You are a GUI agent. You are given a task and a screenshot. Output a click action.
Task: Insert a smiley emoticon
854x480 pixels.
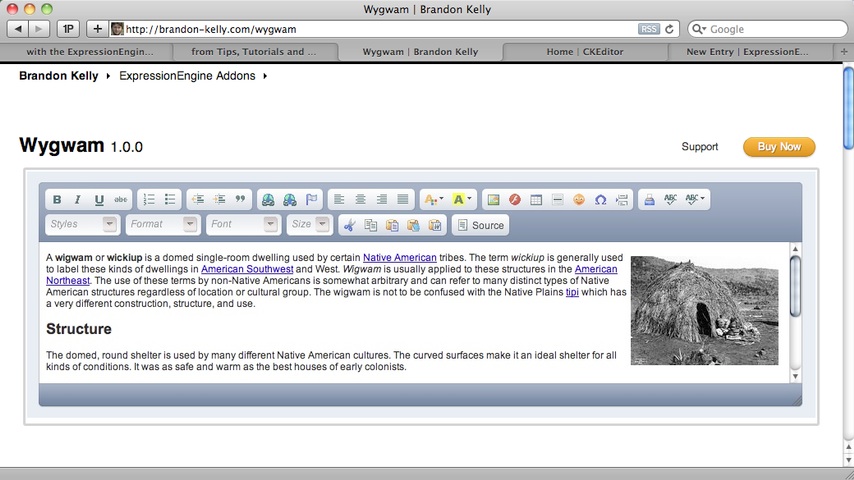pyautogui.click(x=579, y=200)
